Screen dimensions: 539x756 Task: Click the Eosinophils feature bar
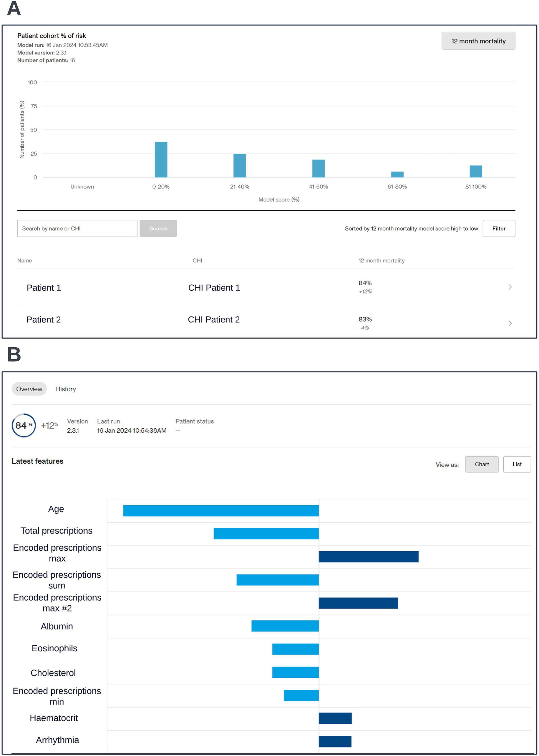point(295,649)
